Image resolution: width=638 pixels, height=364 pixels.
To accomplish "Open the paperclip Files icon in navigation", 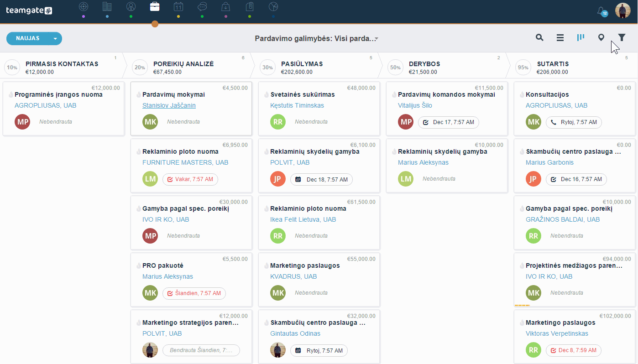I will [x=250, y=6].
